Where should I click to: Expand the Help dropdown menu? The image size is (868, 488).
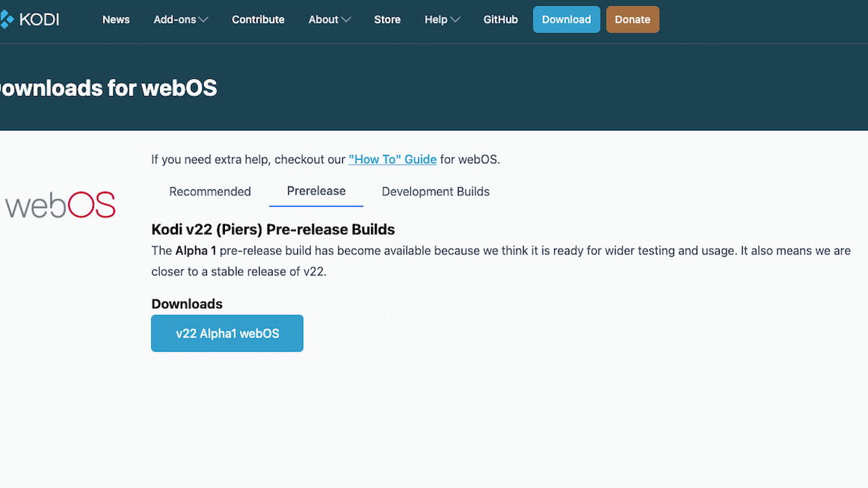(x=442, y=20)
